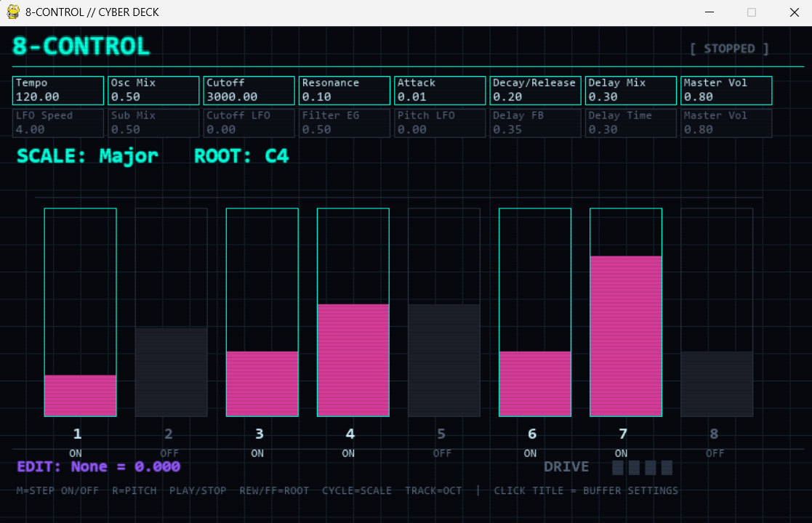The width and height of the screenshot is (812, 523).
Task: Select the Osc Mix parameter box
Action: pos(153,91)
